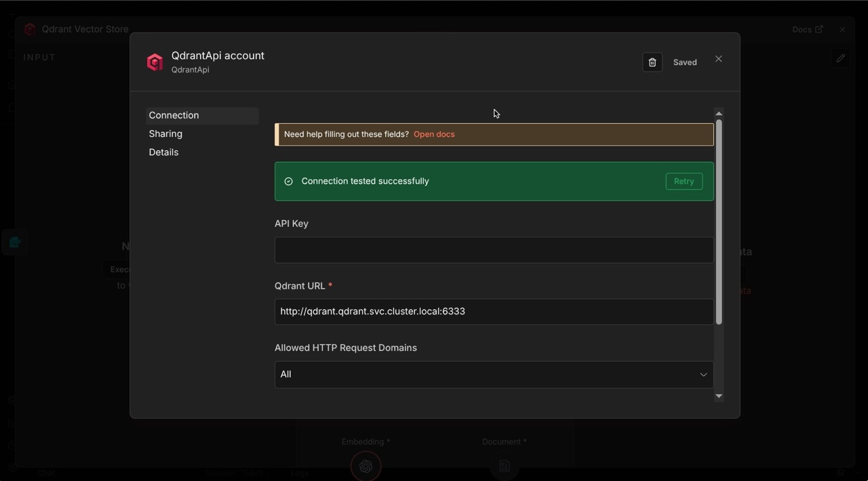The width and height of the screenshot is (868, 481).
Task: Retry the connection test
Action: 684,182
